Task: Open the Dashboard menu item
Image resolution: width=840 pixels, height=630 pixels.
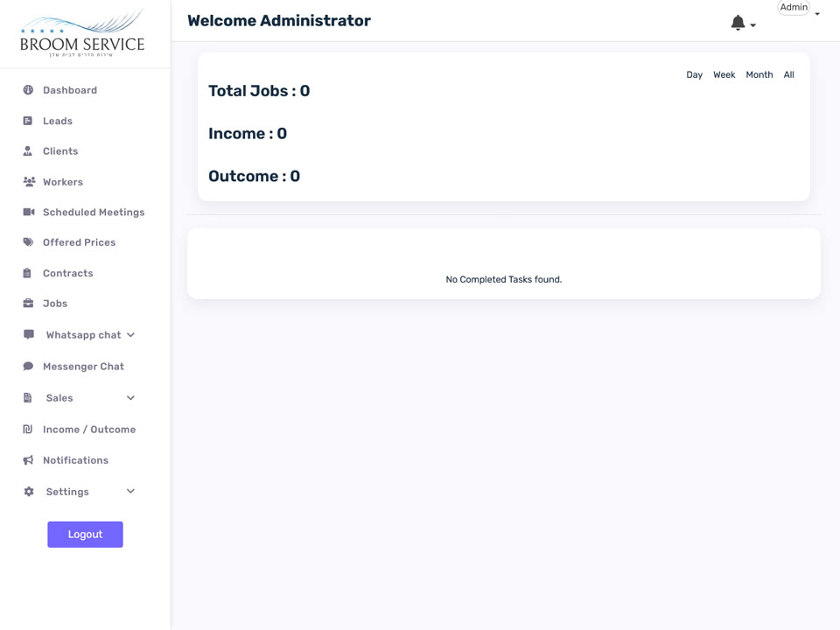Action: [70, 90]
